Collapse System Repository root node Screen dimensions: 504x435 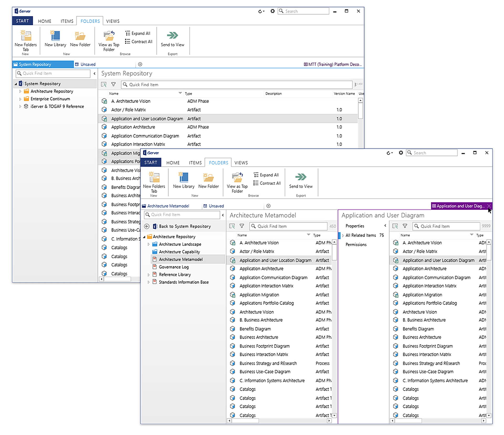coord(16,84)
